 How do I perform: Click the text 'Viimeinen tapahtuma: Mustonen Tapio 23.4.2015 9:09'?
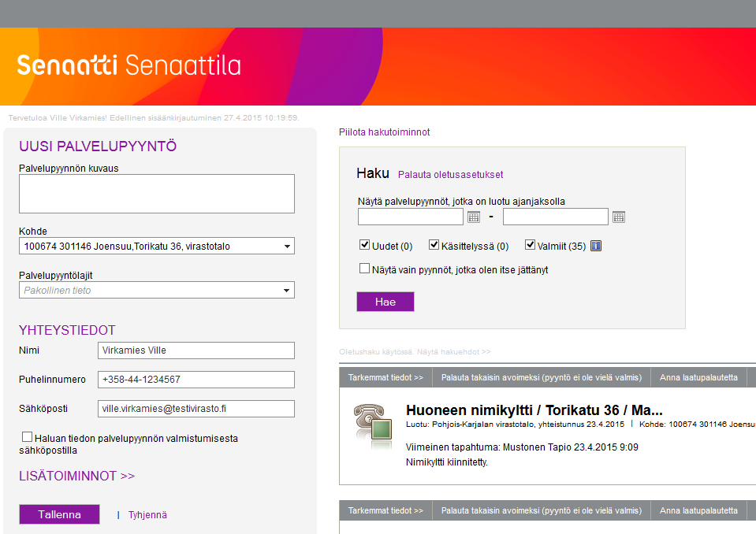coord(522,447)
